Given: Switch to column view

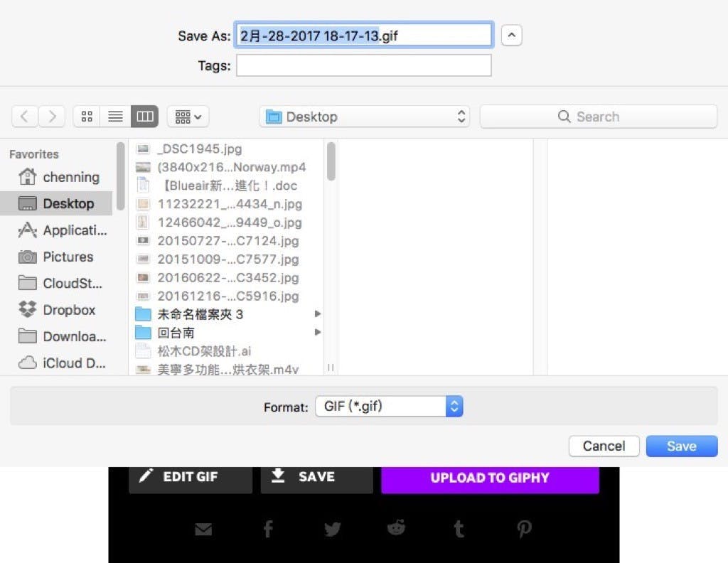Looking at the screenshot, I should (145, 117).
